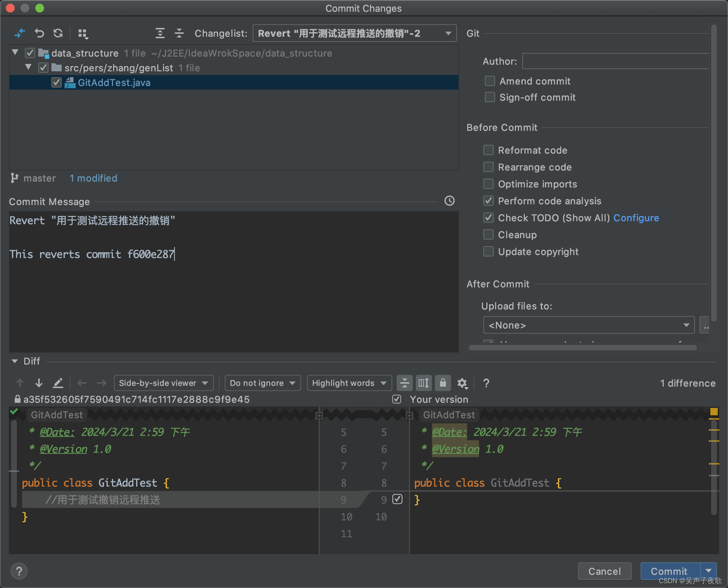Click the Git panel vertical scrollbar
Image resolution: width=728 pixels, height=588 pixels.
point(714,173)
